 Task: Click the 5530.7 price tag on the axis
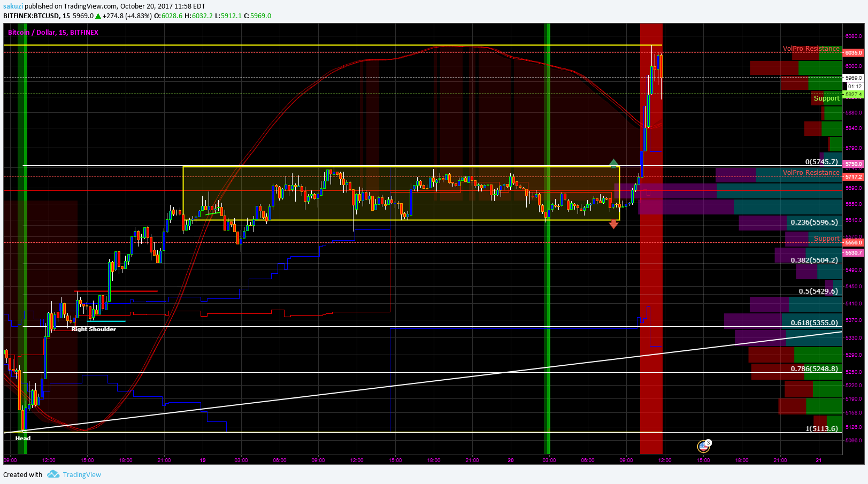coord(854,253)
